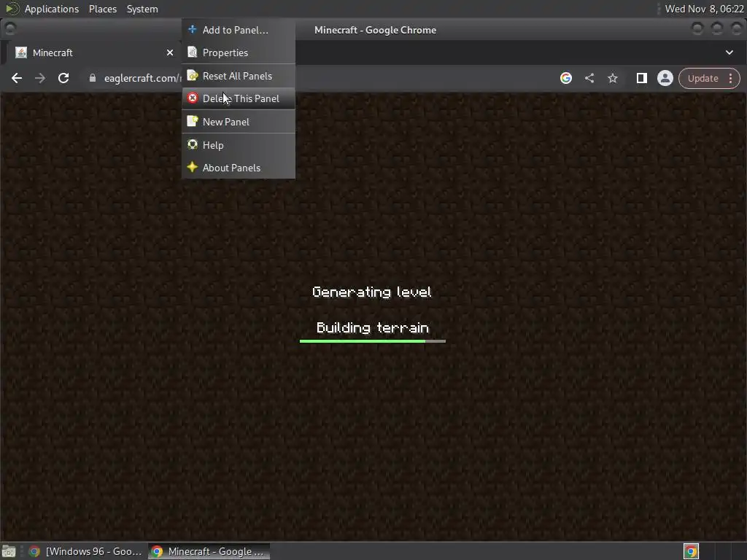Click Chrome icon in bottom-right tray

click(x=691, y=551)
